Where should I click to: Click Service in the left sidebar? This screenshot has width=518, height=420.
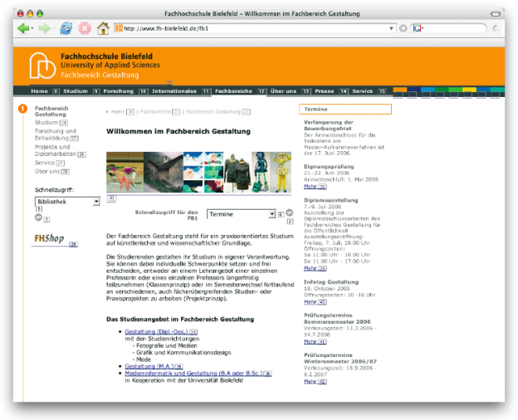(x=45, y=163)
